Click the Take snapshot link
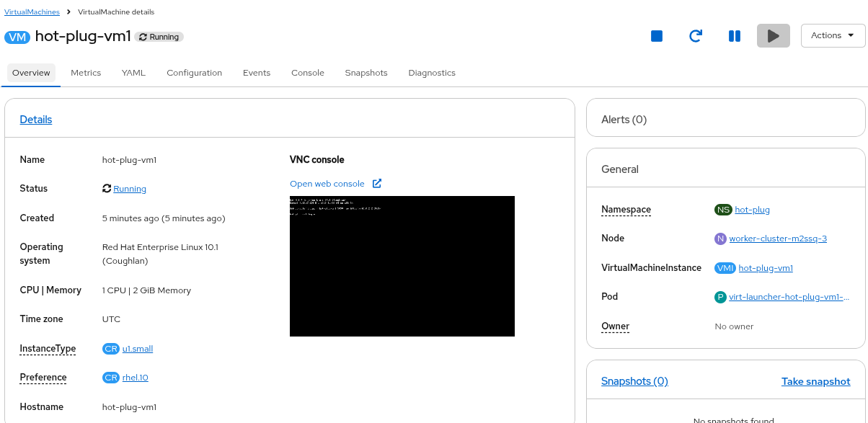Screen dimensions: 868x423 click(x=815, y=381)
